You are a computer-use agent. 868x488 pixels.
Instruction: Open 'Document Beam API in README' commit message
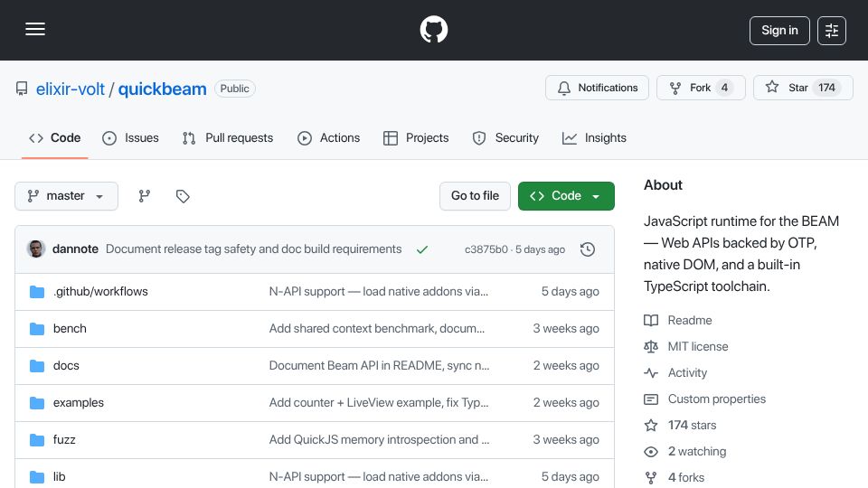379,366
